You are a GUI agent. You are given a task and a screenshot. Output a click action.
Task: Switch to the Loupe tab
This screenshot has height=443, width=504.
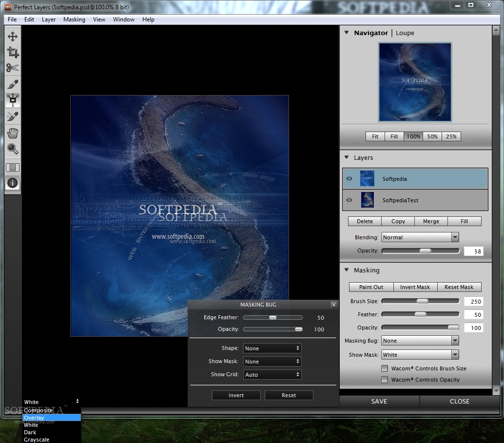click(405, 33)
